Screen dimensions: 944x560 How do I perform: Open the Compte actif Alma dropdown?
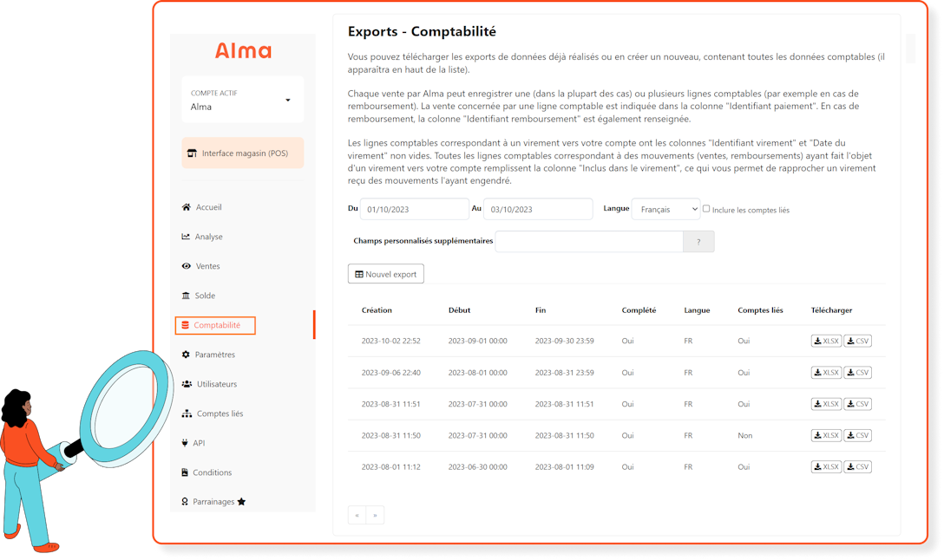tap(243, 100)
